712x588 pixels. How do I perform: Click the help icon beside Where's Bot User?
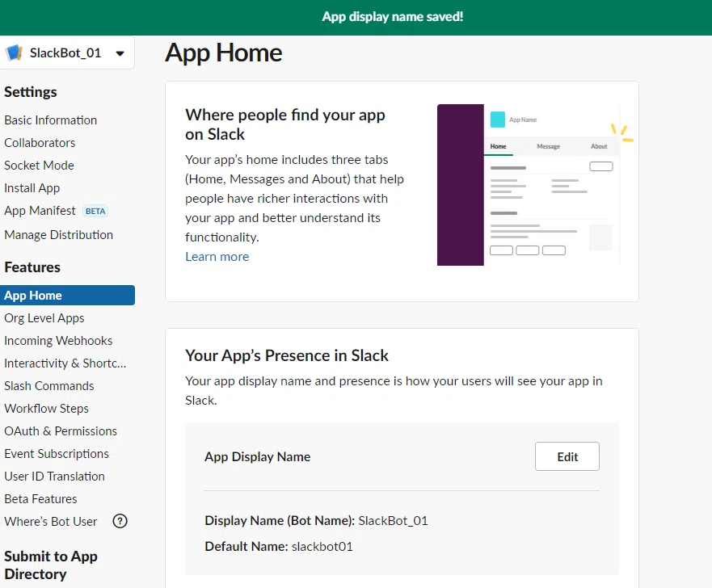pos(120,521)
